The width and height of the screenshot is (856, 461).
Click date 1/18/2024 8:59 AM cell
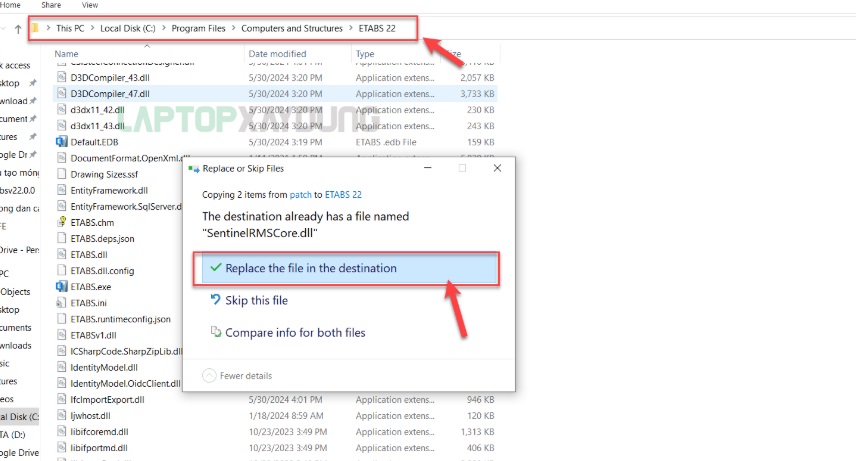pos(286,416)
